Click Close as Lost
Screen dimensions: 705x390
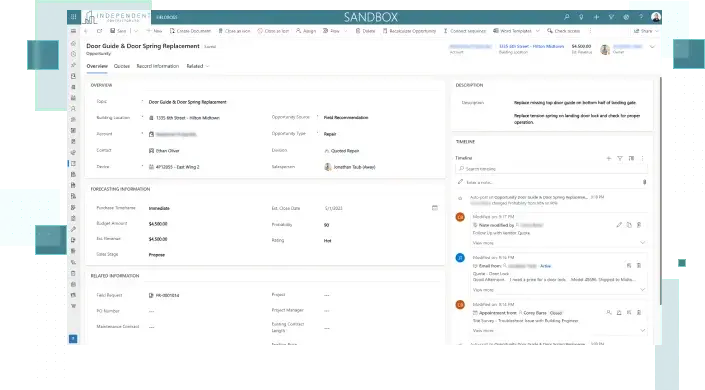273,31
